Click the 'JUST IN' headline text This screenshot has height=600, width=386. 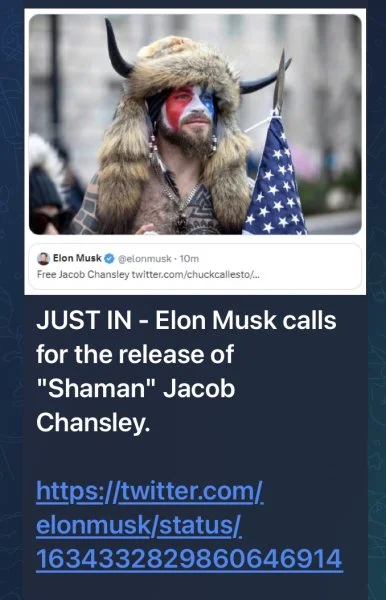coord(84,321)
